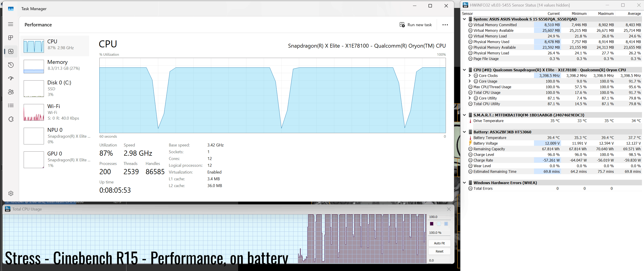Click the Average column header in HWiNFO
Screen dimensions: 644x271
coord(628,14)
